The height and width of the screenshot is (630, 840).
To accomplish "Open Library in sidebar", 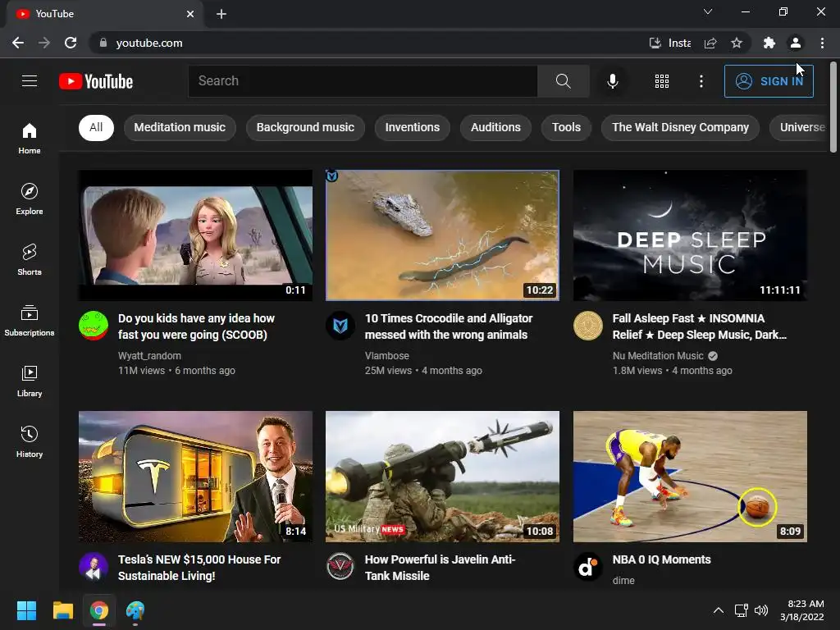I will (x=30, y=381).
